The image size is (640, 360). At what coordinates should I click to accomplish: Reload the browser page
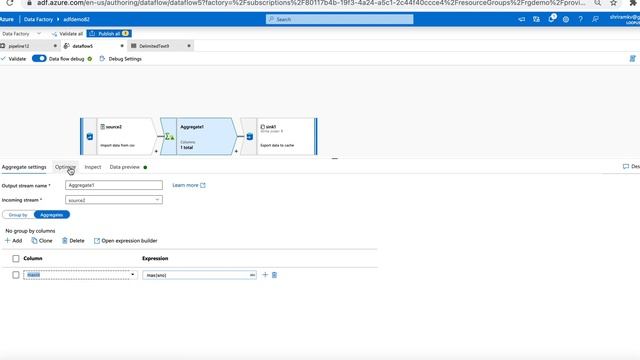(x=10, y=3)
